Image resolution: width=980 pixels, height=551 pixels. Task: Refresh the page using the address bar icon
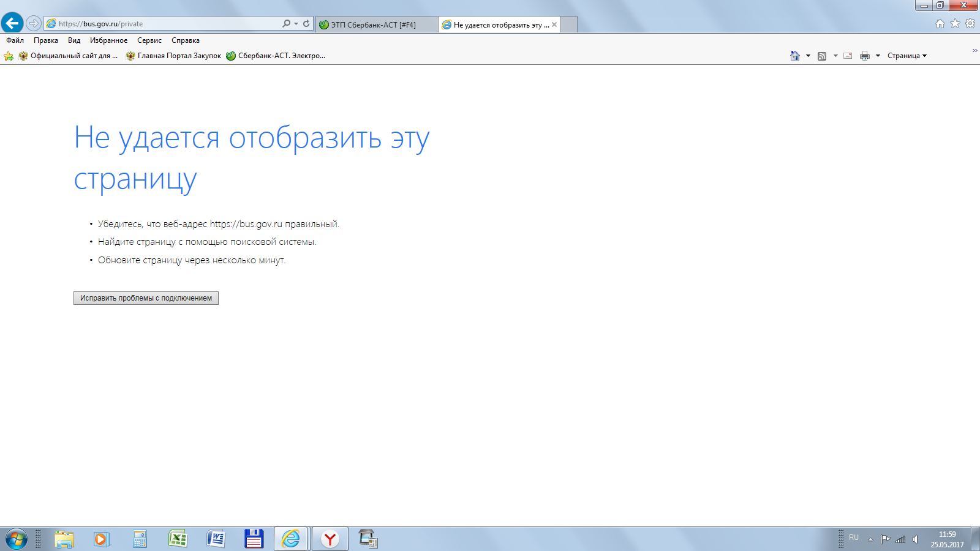click(x=306, y=24)
